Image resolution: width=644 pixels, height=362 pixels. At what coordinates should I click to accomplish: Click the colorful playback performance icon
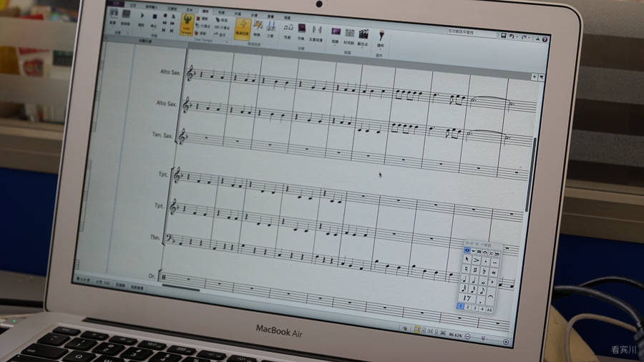(x=258, y=25)
